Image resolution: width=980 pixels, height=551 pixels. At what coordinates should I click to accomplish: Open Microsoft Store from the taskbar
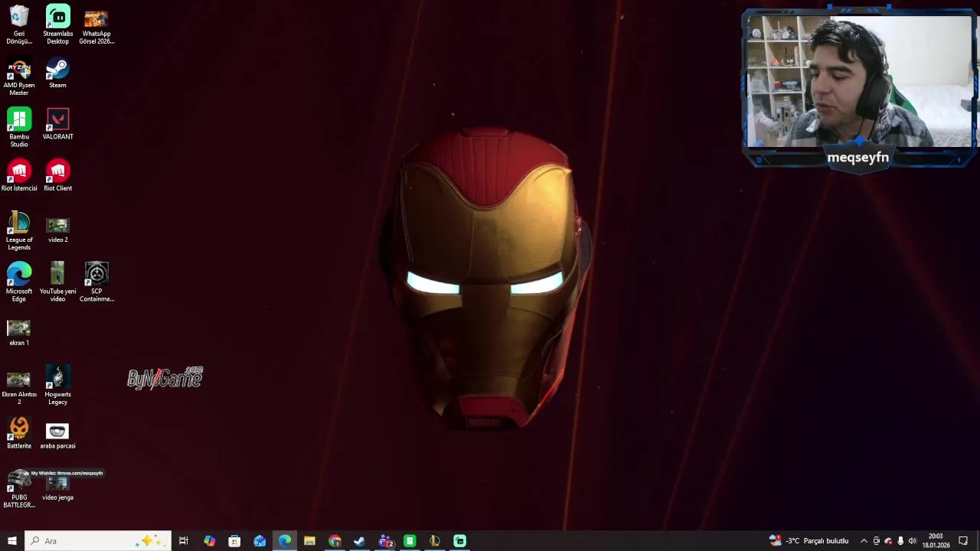[234, 541]
